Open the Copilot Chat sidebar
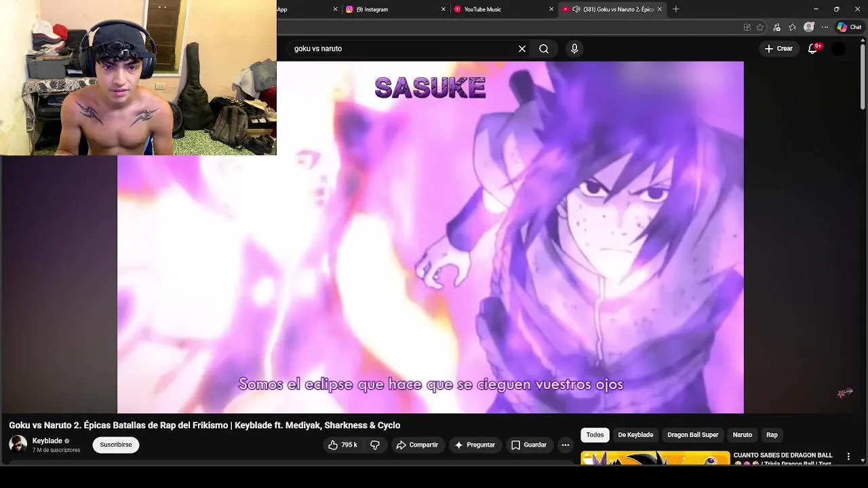The height and width of the screenshot is (488, 868). 849,27
